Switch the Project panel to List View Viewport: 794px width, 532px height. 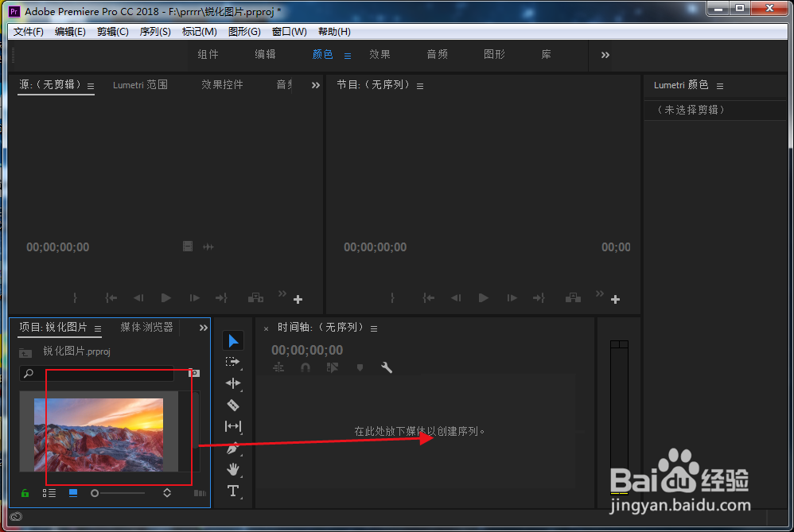(x=49, y=493)
